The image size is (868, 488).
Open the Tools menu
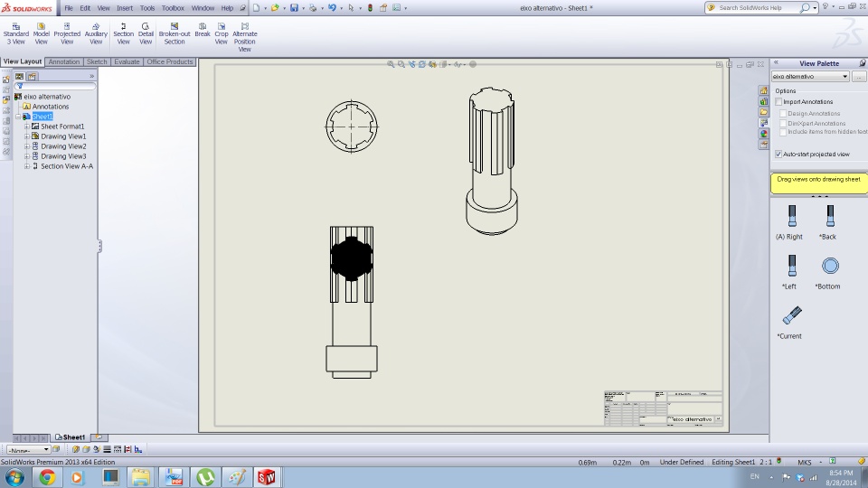[147, 8]
